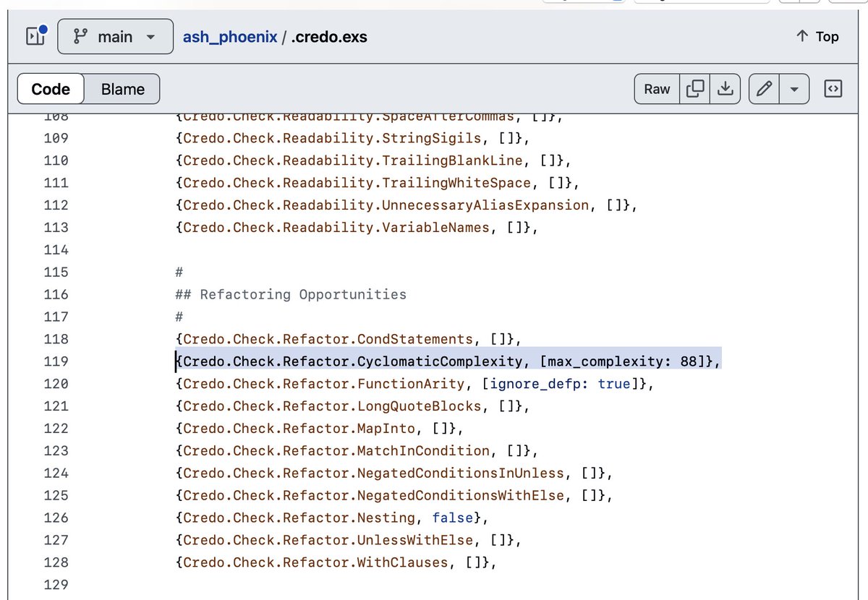Screen dimensions: 868x600
Task: Click the VariableNames check line
Action: (357, 227)
